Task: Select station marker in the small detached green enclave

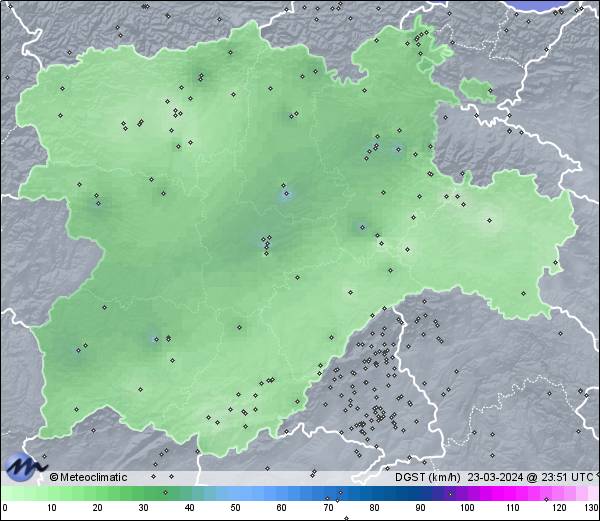Action: pos(490,91)
